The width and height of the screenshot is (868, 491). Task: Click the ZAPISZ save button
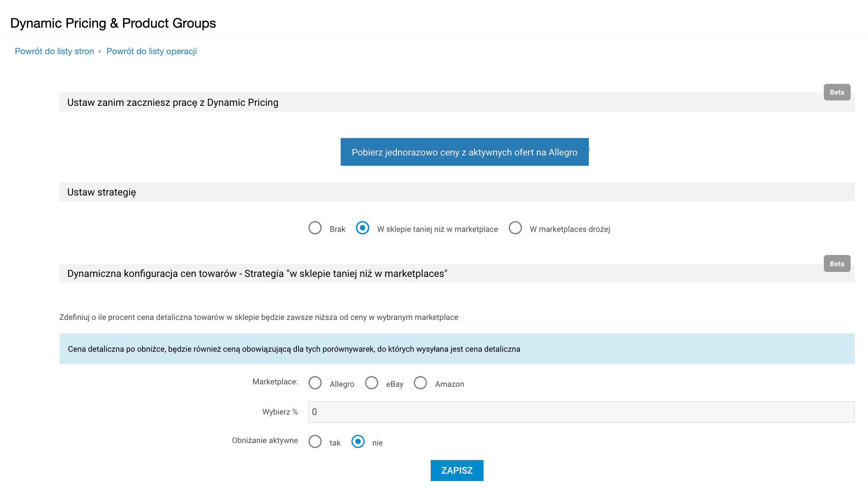tap(457, 470)
